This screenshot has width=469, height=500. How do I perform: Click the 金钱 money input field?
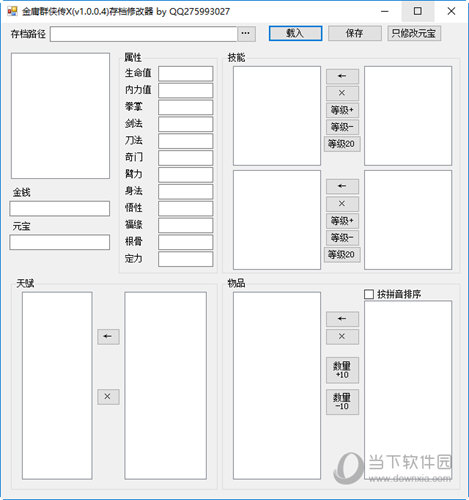click(x=60, y=209)
